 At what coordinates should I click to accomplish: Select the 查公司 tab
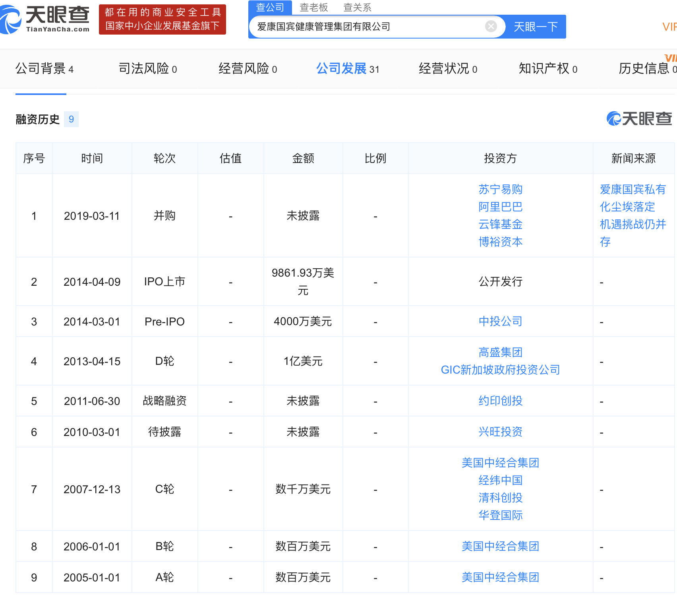(x=270, y=7)
